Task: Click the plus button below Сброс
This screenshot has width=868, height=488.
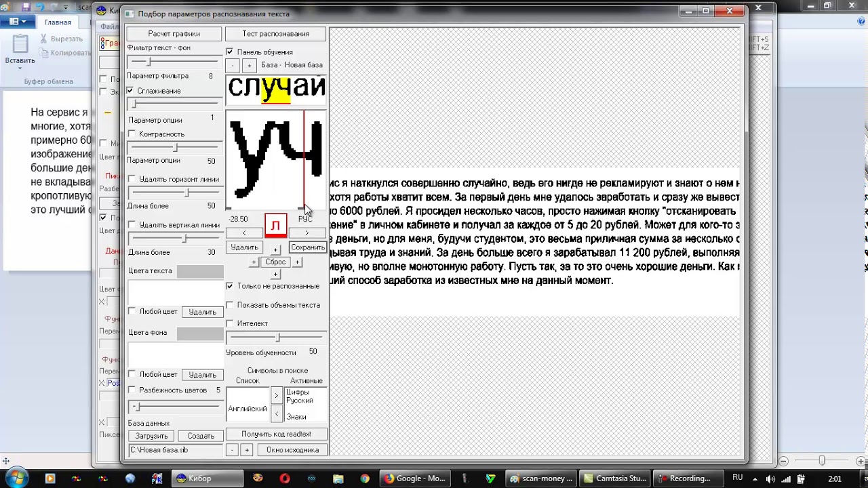Action: (x=275, y=274)
